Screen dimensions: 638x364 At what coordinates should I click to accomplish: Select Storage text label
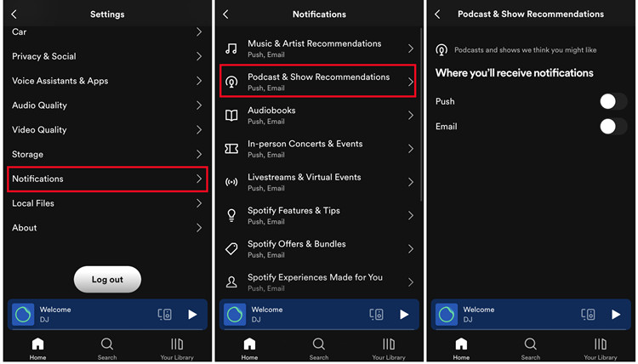[x=28, y=155]
